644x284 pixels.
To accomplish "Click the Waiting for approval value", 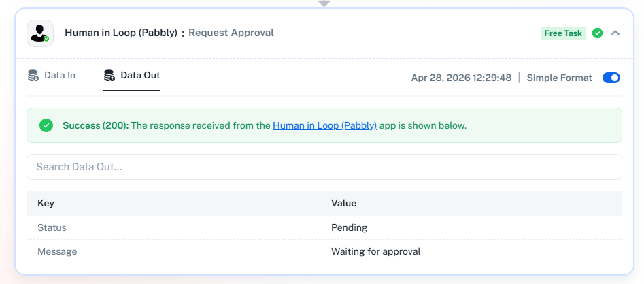I will [375, 251].
